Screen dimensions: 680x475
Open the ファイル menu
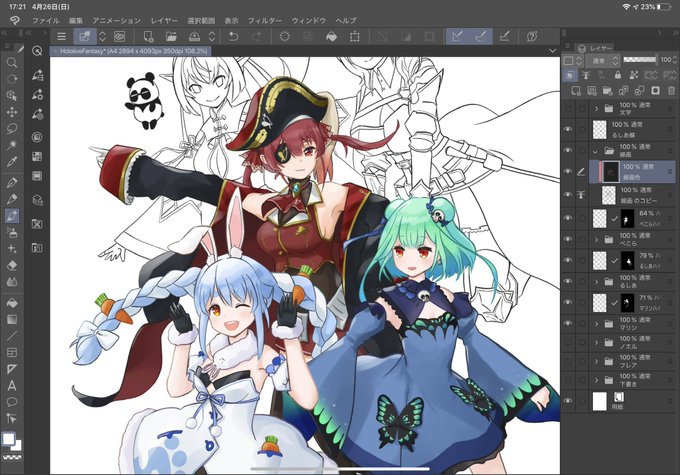pyautogui.click(x=46, y=20)
